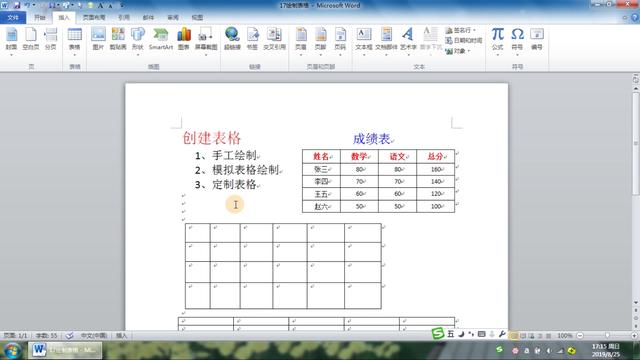
Task: Click the spelling check icon in status bar
Action: pos(69,336)
